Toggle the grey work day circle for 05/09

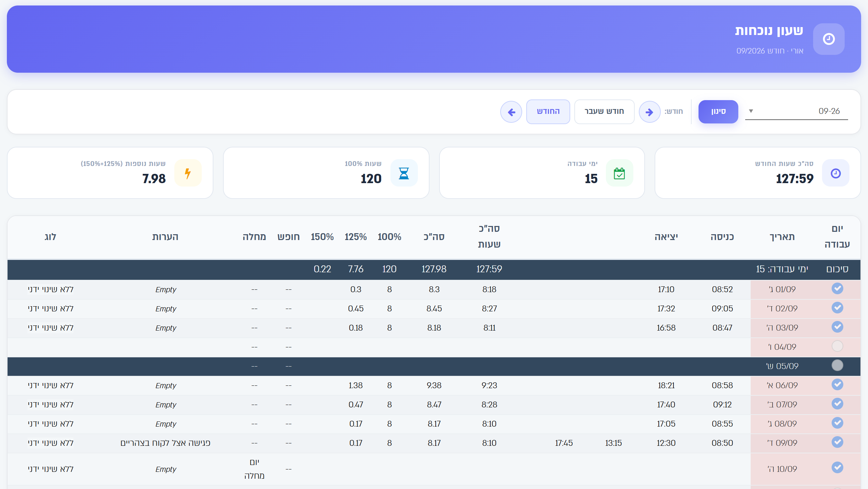[x=837, y=366]
